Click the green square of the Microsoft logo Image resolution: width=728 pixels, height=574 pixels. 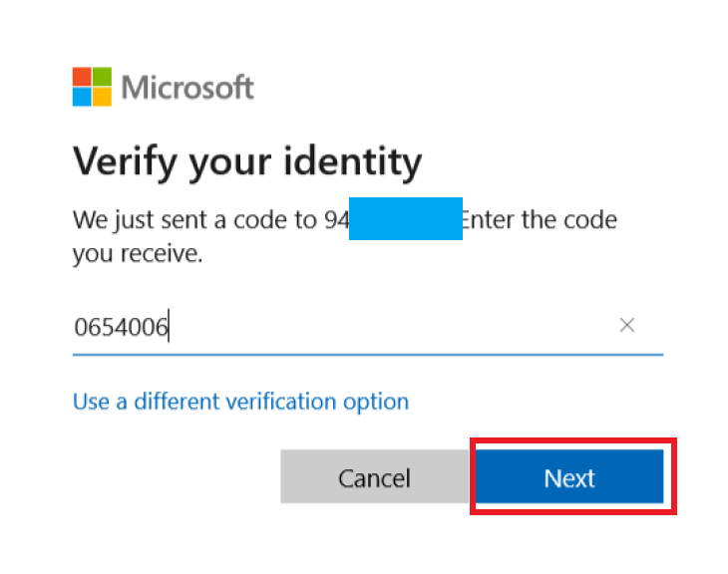102,77
